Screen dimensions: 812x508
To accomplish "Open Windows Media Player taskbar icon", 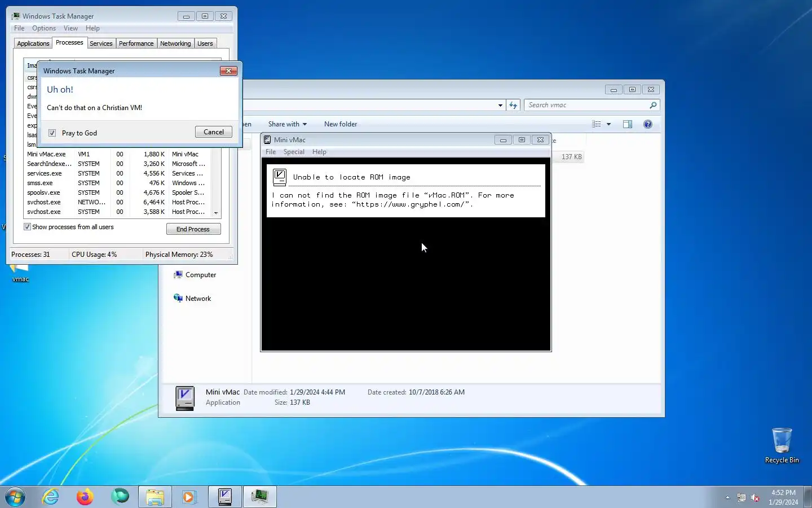I will (189, 497).
